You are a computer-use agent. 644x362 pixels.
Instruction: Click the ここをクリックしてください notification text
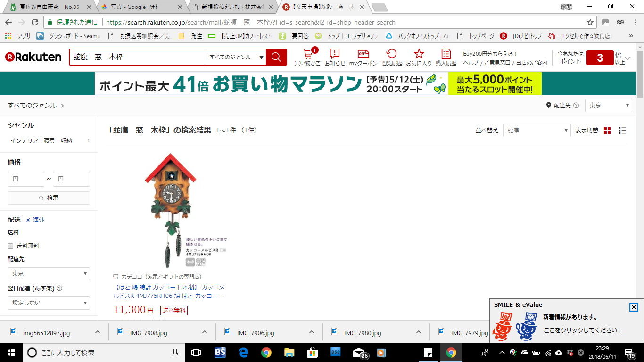tap(582, 330)
